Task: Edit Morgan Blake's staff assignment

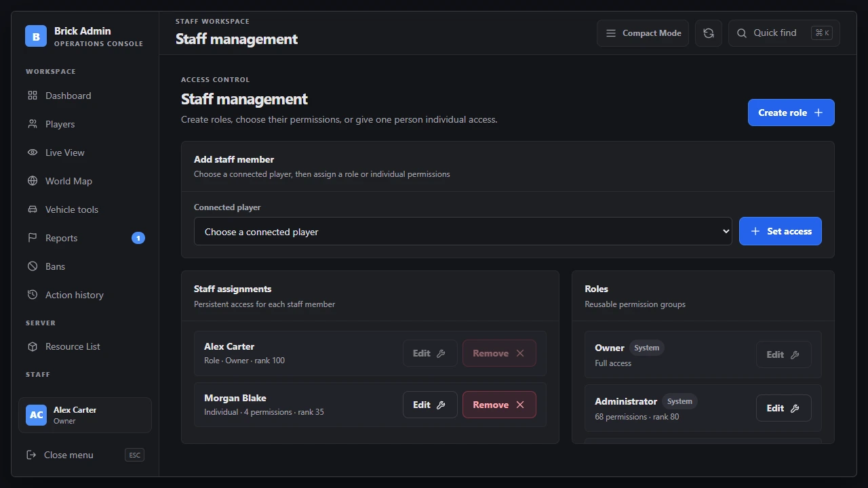Action: tap(430, 405)
